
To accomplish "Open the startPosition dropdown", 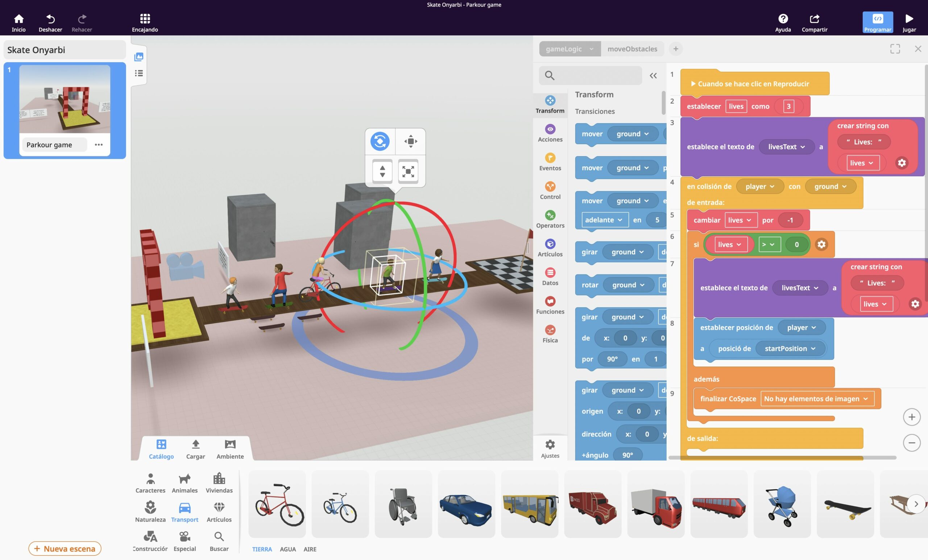I will point(790,349).
